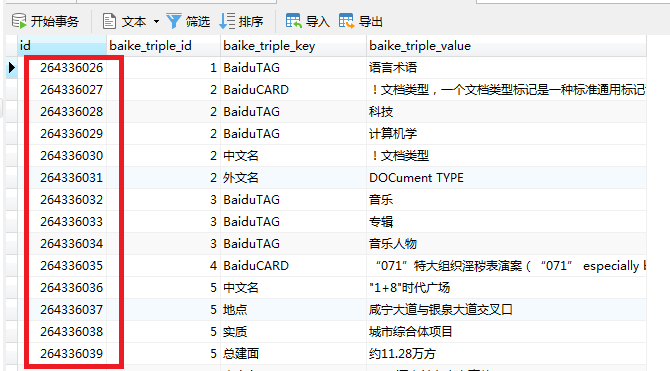Image resolution: width=670 pixels, height=371 pixels.
Task: Select cell with id 264336035
Action: (62, 266)
